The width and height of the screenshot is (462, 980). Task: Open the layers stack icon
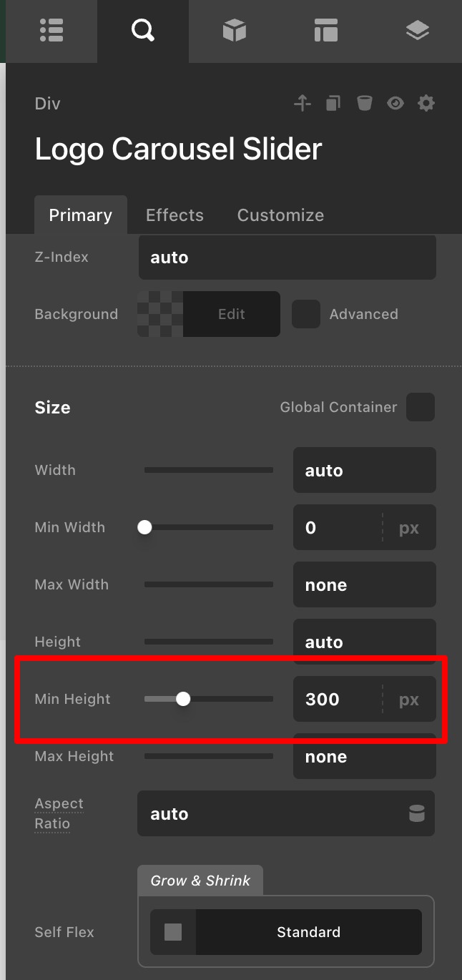417,31
